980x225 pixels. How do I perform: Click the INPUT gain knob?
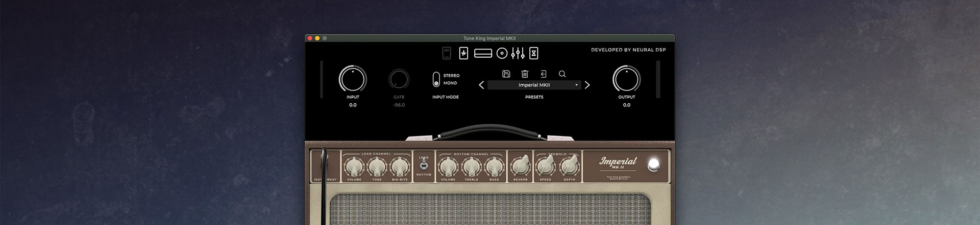pyautogui.click(x=353, y=79)
